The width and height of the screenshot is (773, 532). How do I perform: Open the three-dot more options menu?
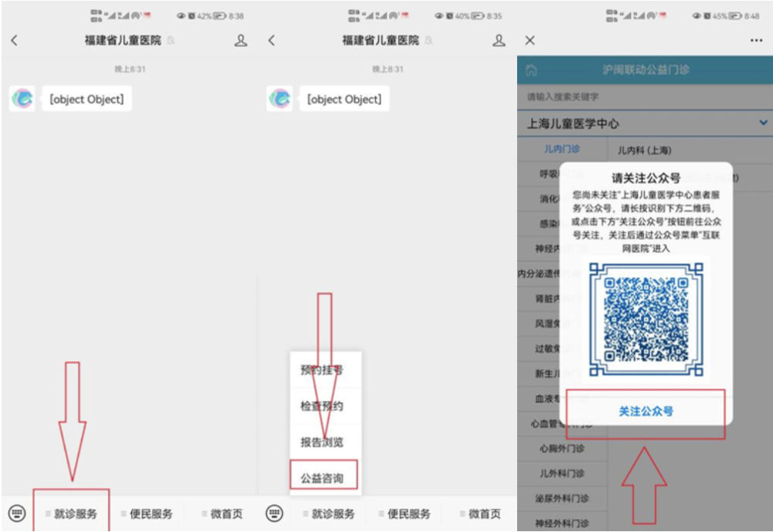coord(756,40)
